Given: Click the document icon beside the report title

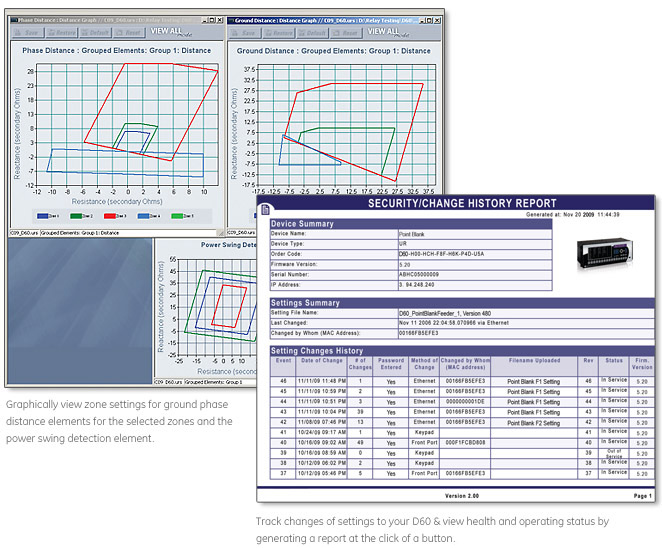Looking at the screenshot, I should click(x=266, y=209).
